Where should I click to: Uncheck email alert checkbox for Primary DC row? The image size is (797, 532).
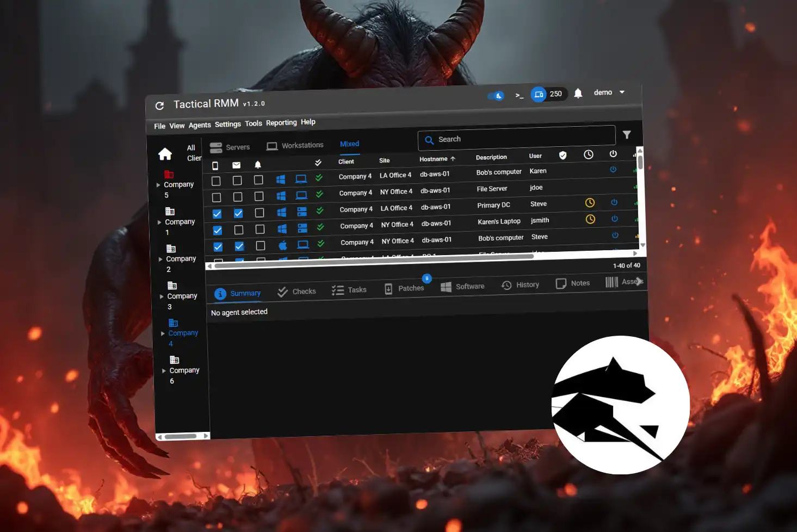[x=238, y=213]
